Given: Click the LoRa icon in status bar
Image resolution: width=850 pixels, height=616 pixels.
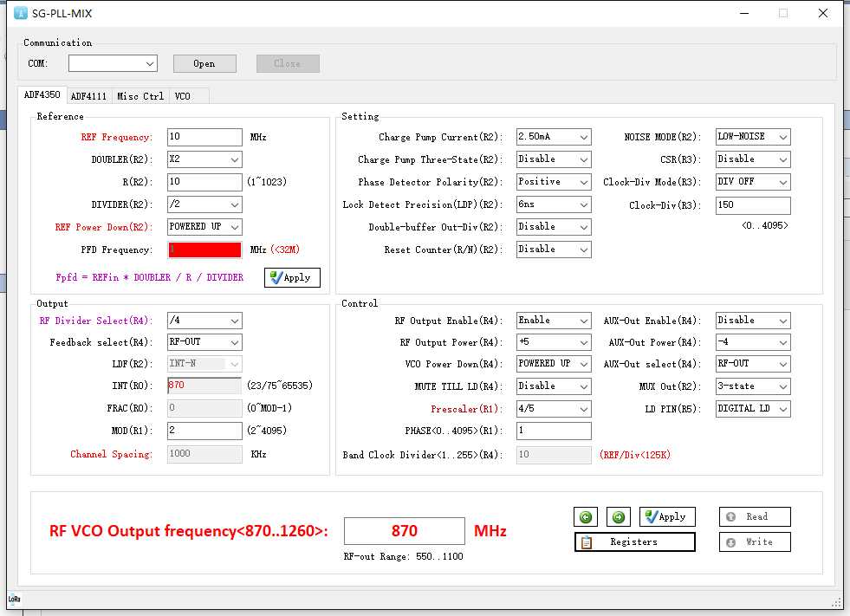Looking at the screenshot, I should [x=14, y=599].
